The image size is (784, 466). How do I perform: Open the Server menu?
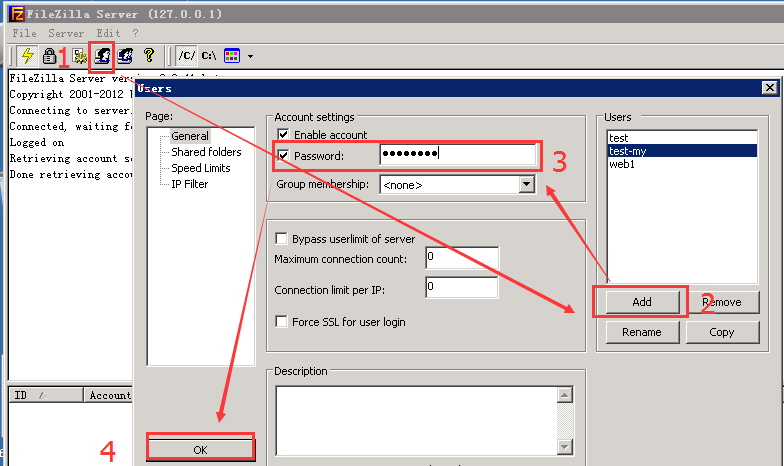coord(66,33)
